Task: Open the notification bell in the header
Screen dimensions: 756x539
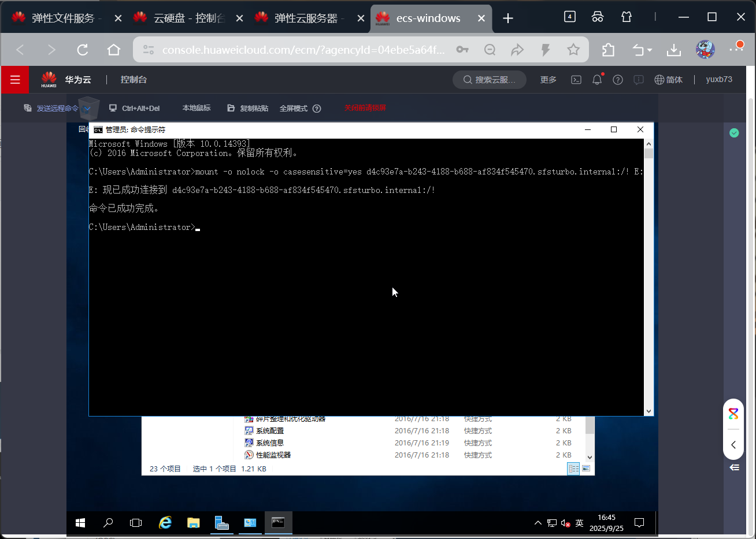Action: (x=597, y=80)
